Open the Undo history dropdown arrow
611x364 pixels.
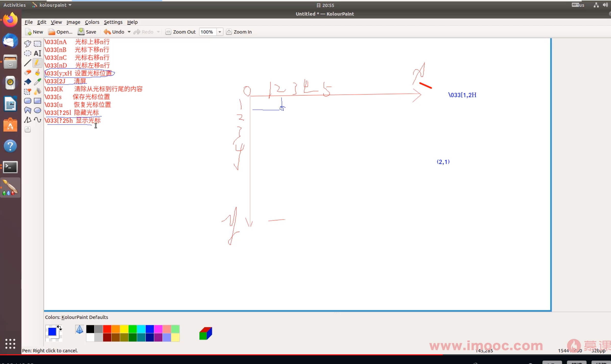coord(129,32)
